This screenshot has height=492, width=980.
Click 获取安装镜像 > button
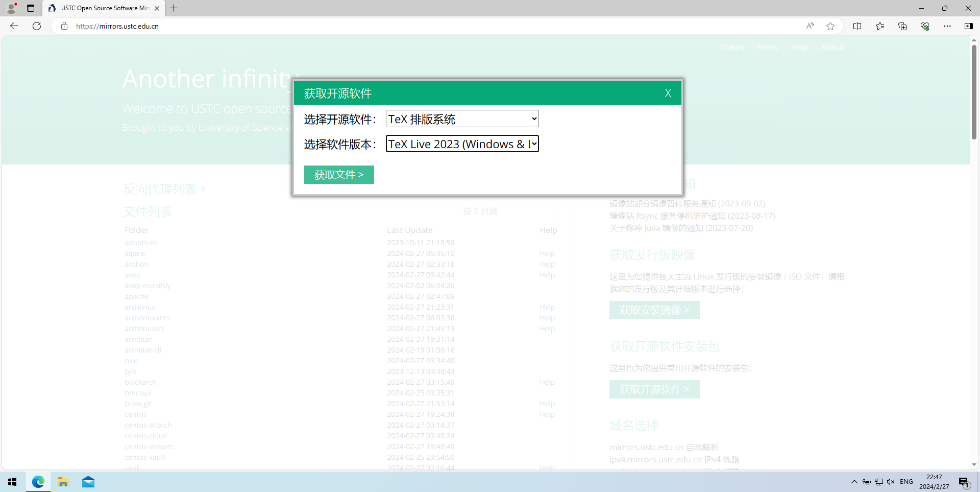pos(654,310)
